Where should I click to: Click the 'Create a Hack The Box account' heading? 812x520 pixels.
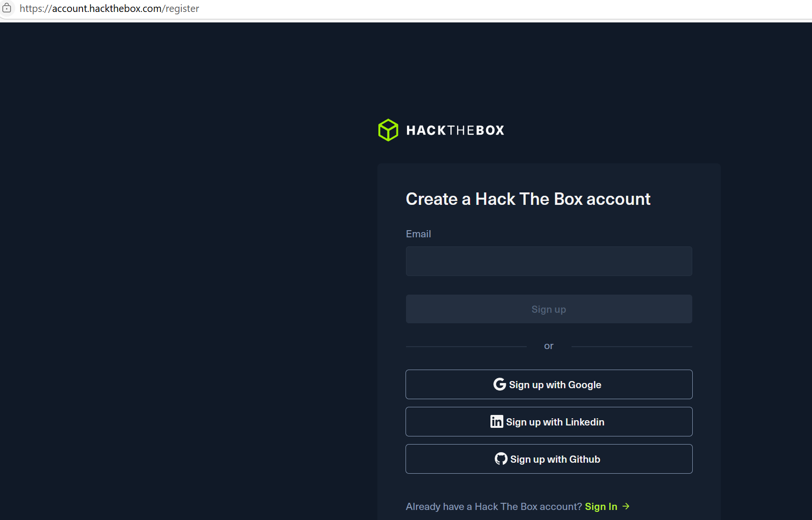point(528,199)
